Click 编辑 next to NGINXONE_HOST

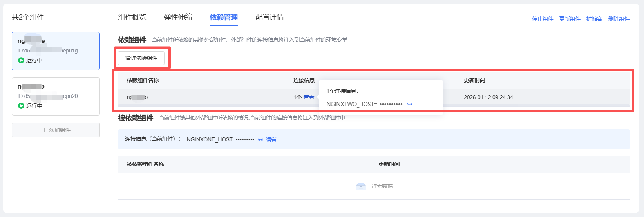271,139
